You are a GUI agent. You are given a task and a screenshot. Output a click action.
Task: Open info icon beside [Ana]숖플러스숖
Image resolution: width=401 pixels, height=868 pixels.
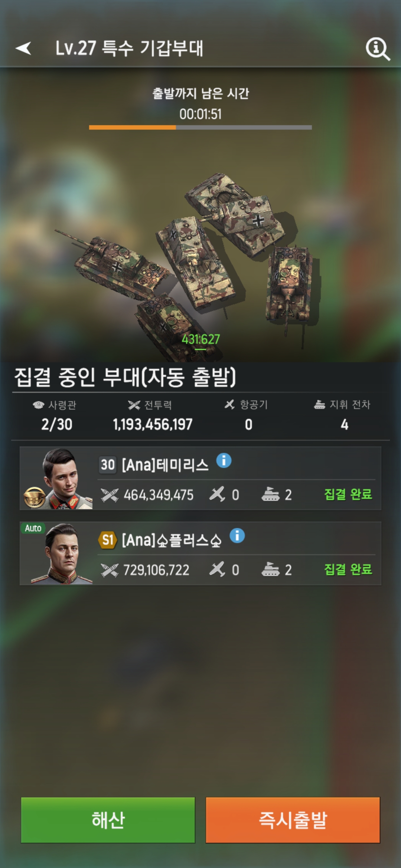point(237,536)
